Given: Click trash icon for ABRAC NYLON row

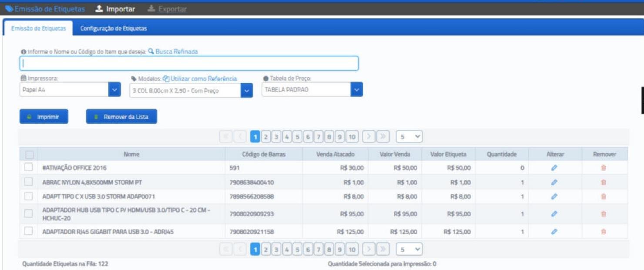Looking at the screenshot, I should point(604,182).
